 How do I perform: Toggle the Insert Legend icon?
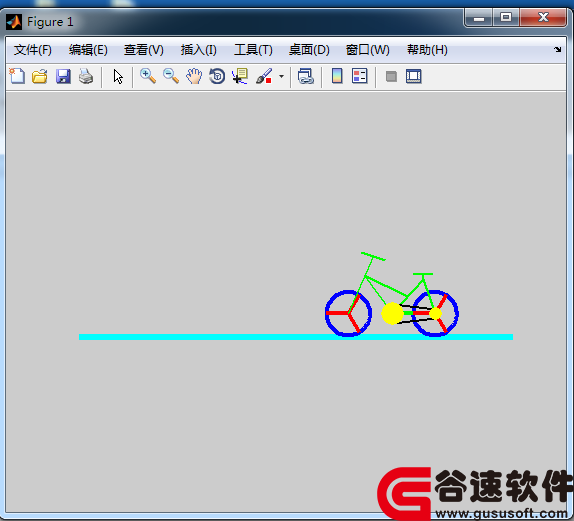click(360, 77)
